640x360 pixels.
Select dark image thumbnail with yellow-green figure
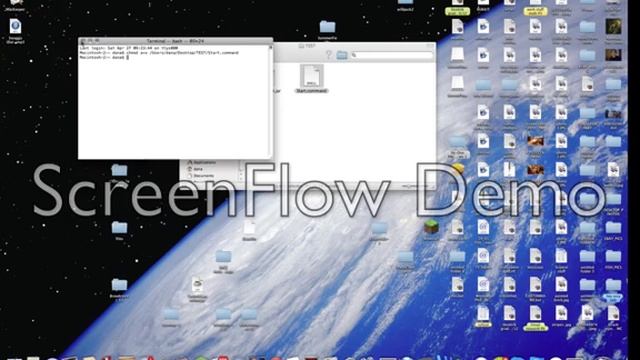pyautogui.click(x=613, y=26)
